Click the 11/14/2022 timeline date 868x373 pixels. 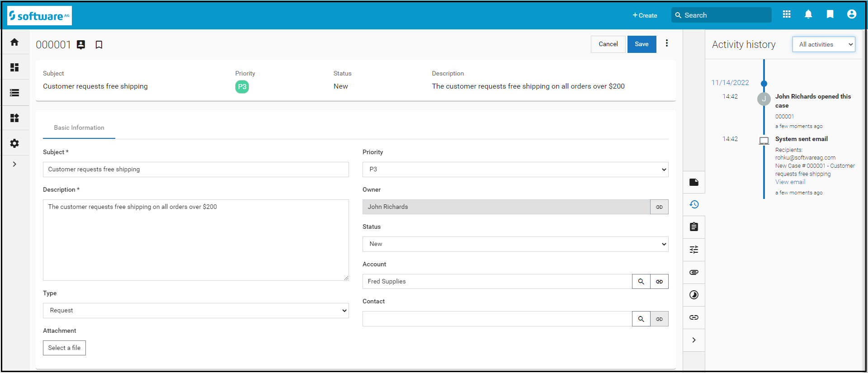click(730, 83)
